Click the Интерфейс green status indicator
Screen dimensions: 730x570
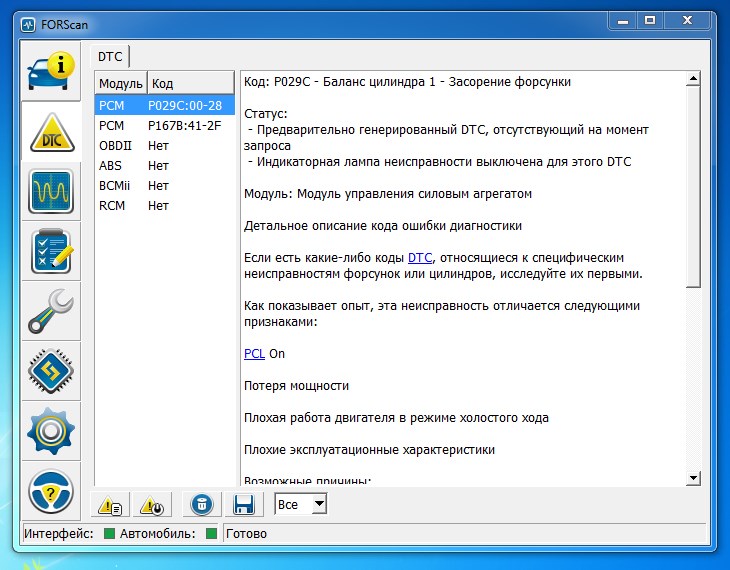pos(109,533)
